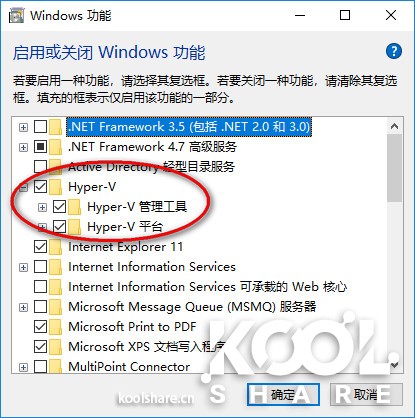This screenshot has height=418, width=415.
Task: Select Microsoft XPS 文档写入程序 item
Action: (147, 347)
